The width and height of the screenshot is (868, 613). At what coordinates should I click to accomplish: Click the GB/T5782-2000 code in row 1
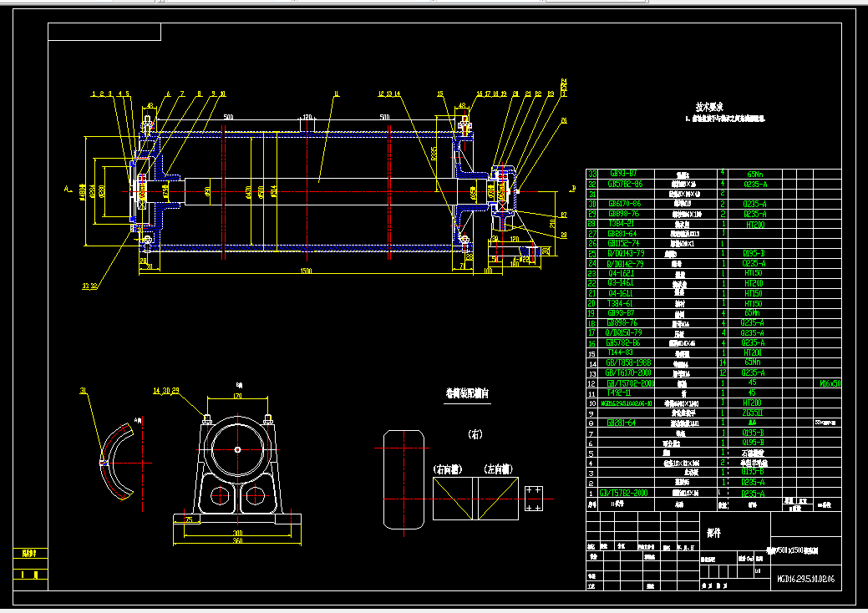point(623,493)
